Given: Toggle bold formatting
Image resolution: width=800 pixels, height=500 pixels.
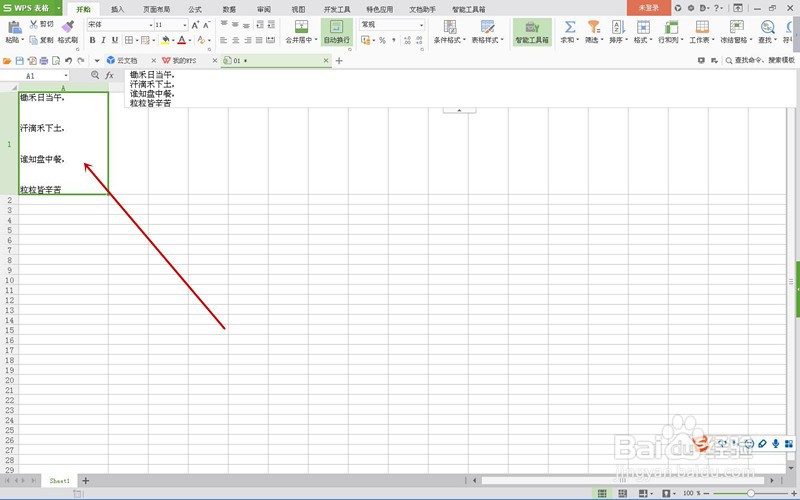Looking at the screenshot, I should 92,40.
